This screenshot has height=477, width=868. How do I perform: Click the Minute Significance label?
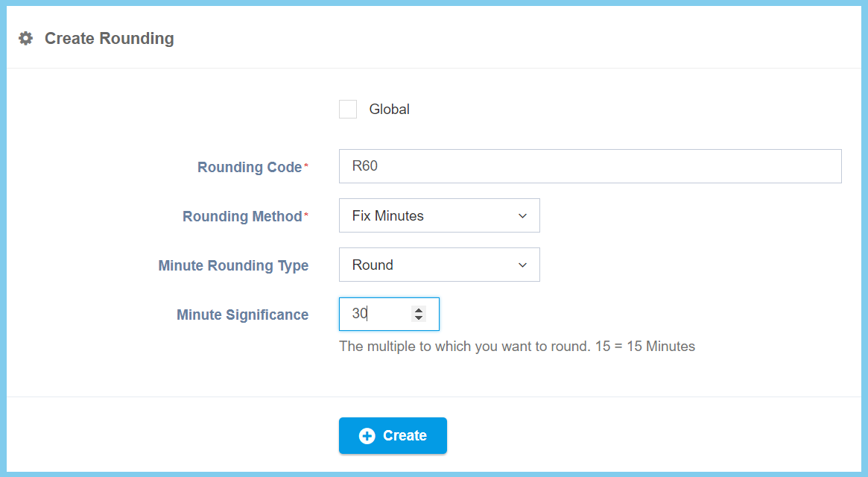(242, 315)
